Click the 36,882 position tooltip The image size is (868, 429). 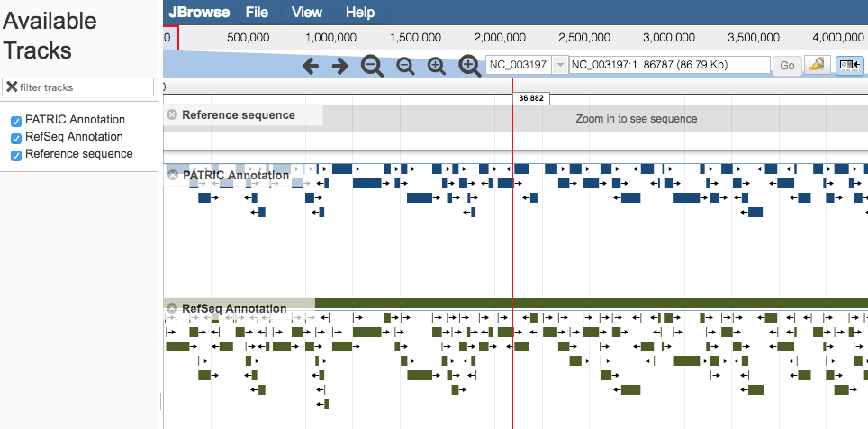[531, 98]
